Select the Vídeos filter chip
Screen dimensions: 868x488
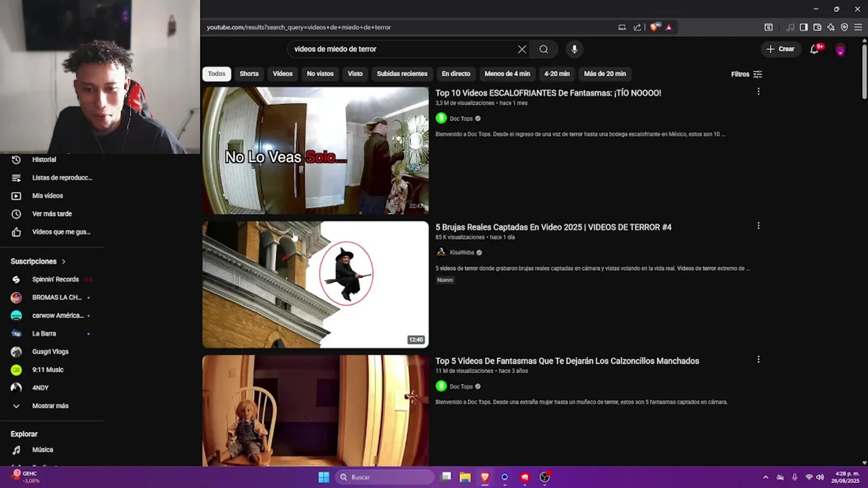283,74
